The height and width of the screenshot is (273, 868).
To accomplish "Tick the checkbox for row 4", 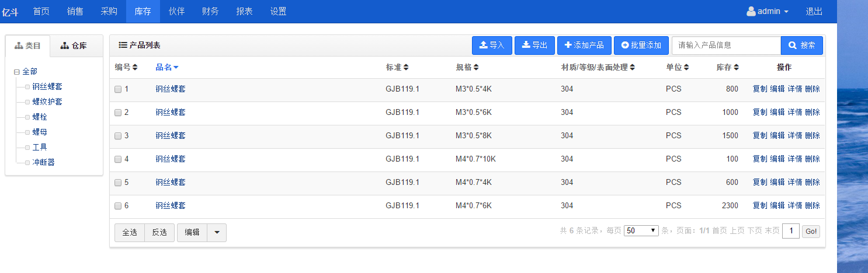I will (118, 159).
